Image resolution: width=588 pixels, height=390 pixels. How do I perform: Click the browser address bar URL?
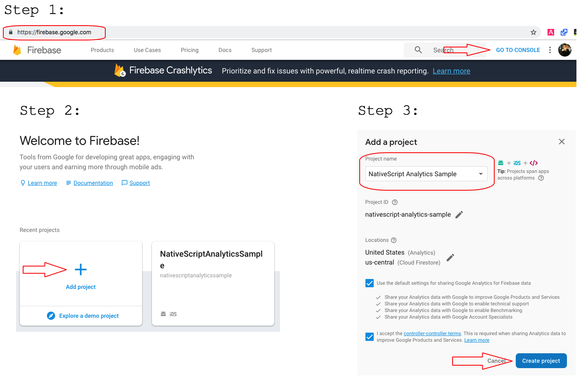[54, 32]
